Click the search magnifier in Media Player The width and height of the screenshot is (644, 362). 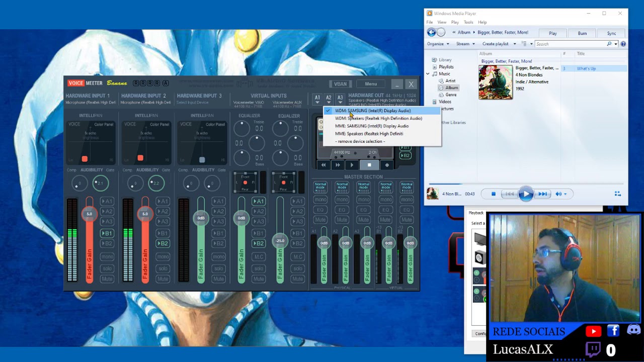pos(609,44)
